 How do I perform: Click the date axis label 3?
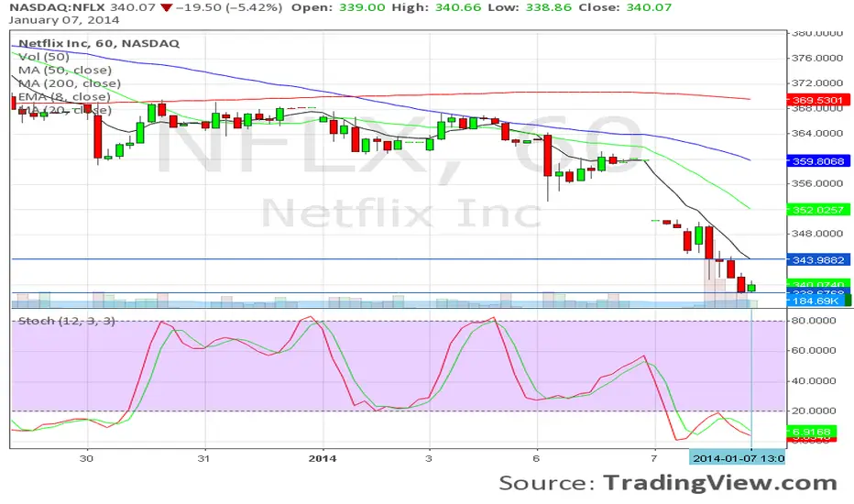point(429,458)
